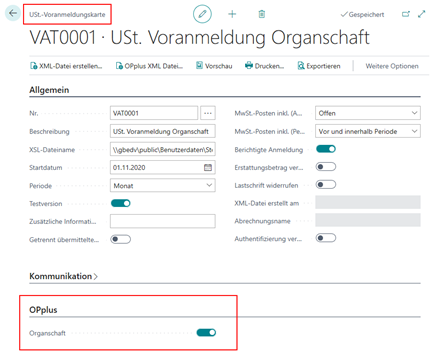Screen dimensions: 436x360
Task: Open Weitere Optionen menu
Action: pyautogui.click(x=392, y=66)
